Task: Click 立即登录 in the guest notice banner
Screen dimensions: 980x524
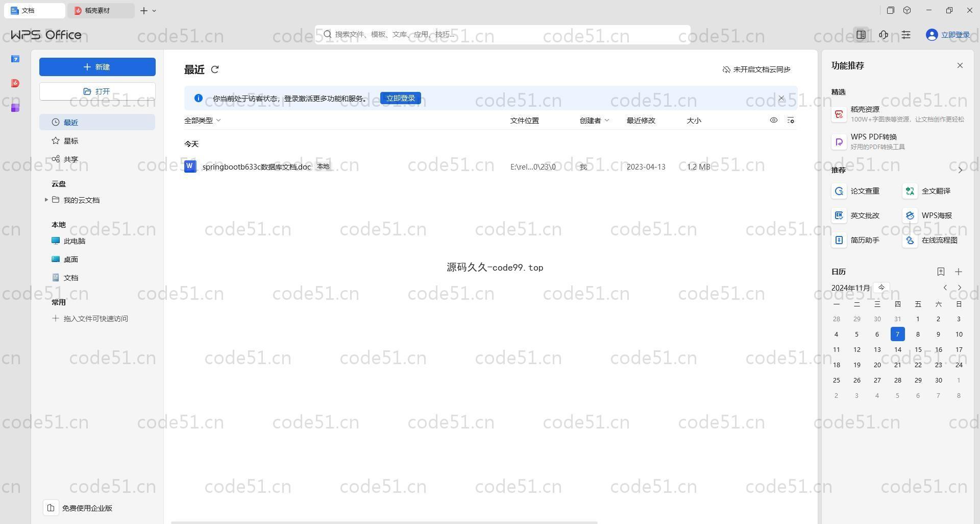Action: (400, 98)
